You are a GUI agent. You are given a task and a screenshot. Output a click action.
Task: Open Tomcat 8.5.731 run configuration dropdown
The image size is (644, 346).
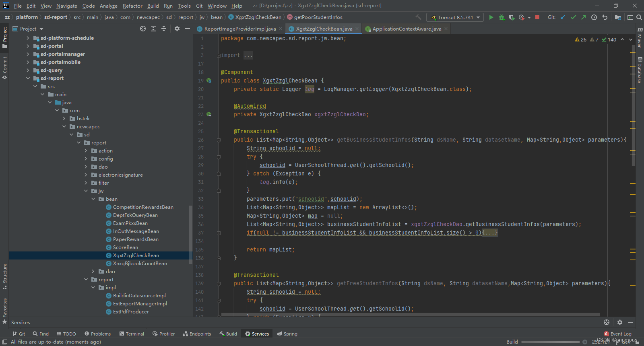point(456,17)
